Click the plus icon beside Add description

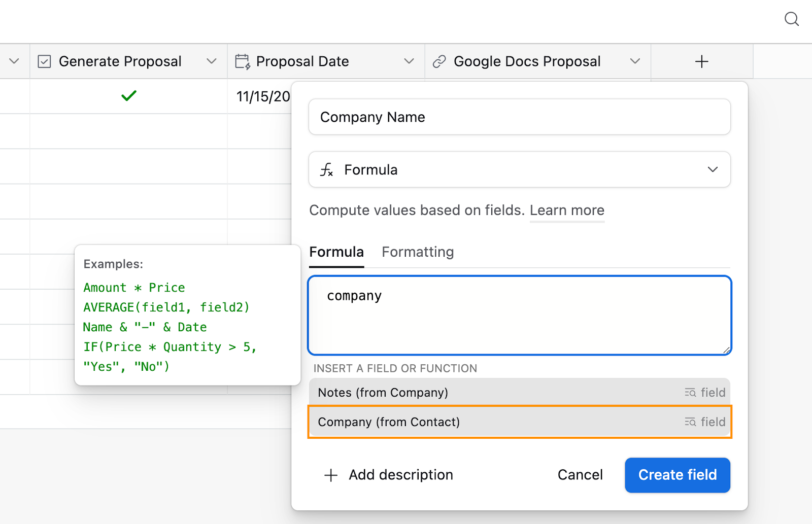click(331, 475)
